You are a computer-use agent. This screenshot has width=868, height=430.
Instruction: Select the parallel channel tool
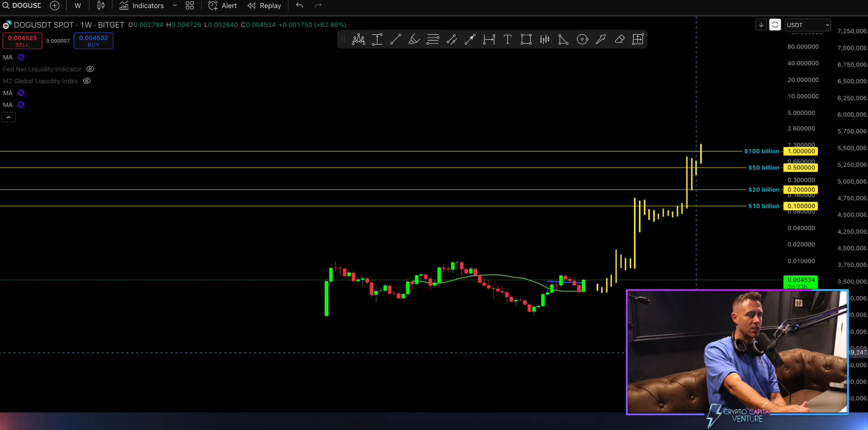tap(452, 39)
